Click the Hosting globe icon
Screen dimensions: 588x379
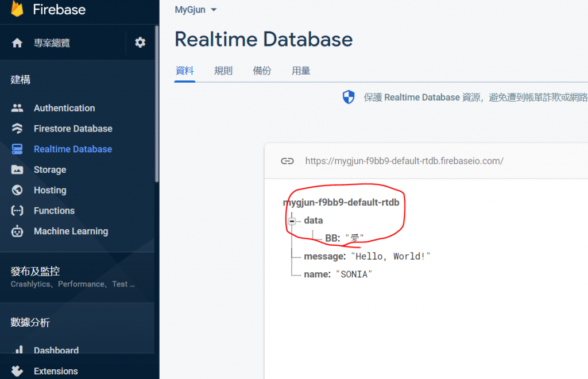(x=17, y=190)
